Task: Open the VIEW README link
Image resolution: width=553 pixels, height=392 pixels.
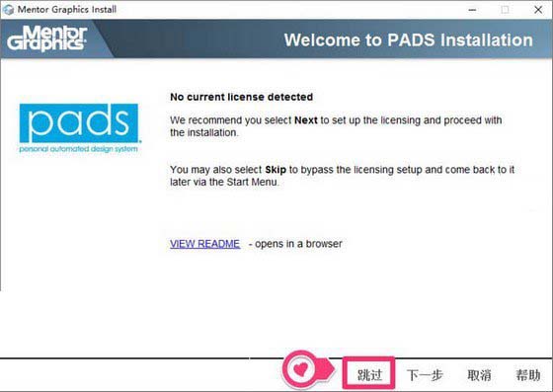Action: click(204, 244)
